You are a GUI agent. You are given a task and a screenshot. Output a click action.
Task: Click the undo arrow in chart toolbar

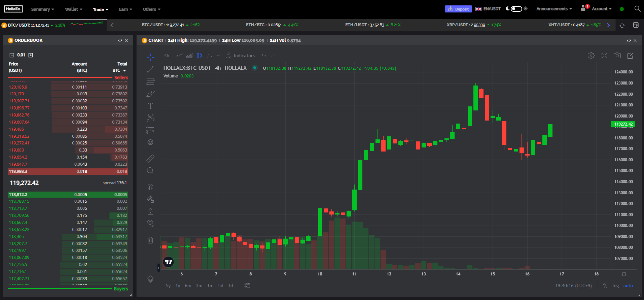coord(264,56)
